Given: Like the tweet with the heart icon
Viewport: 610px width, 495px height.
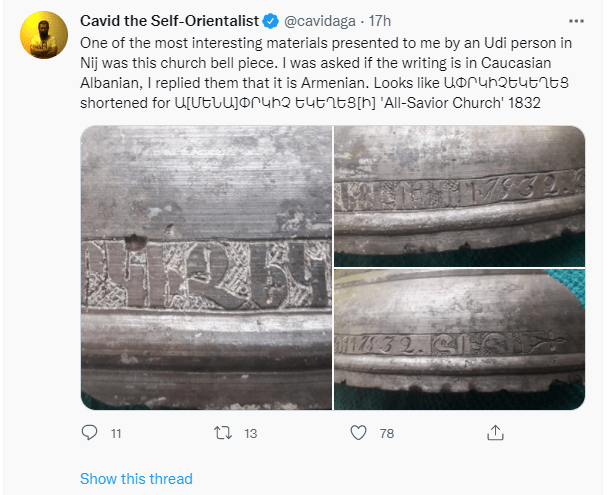Looking at the screenshot, I should (x=359, y=433).
